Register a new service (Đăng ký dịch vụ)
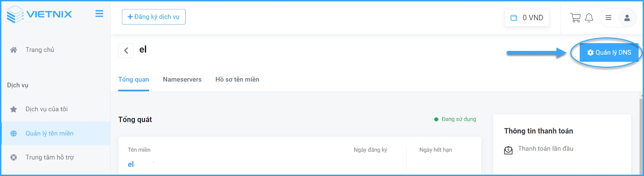 pos(153,17)
